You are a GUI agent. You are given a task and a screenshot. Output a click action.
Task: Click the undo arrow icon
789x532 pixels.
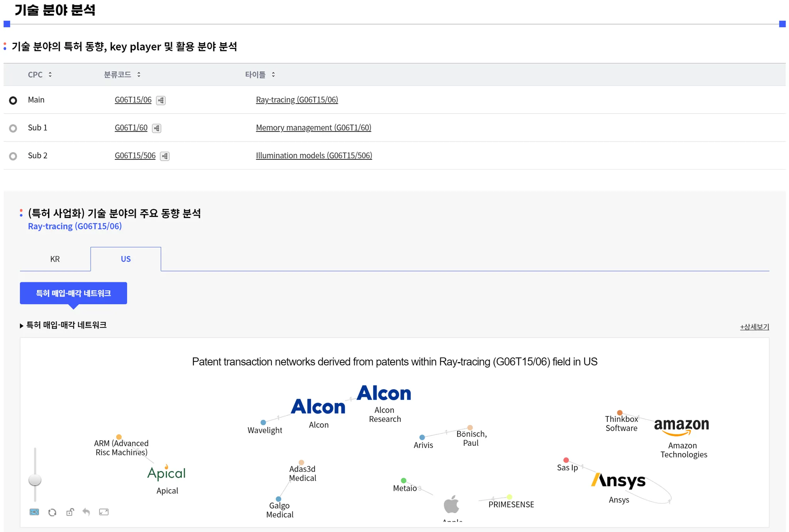(x=86, y=512)
